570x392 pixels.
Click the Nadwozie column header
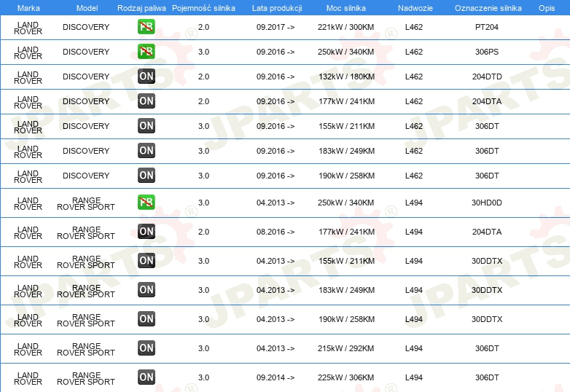pos(415,8)
